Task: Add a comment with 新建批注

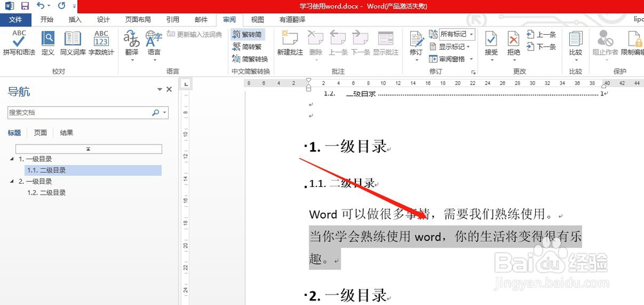Action: (x=290, y=43)
